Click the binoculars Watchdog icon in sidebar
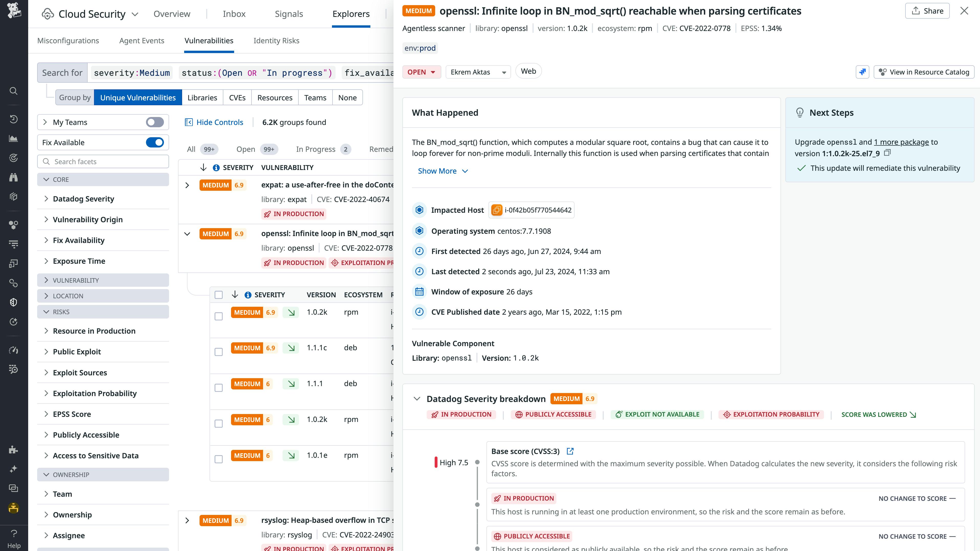The height and width of the screenshot is (551, 980). coord(14,177)
